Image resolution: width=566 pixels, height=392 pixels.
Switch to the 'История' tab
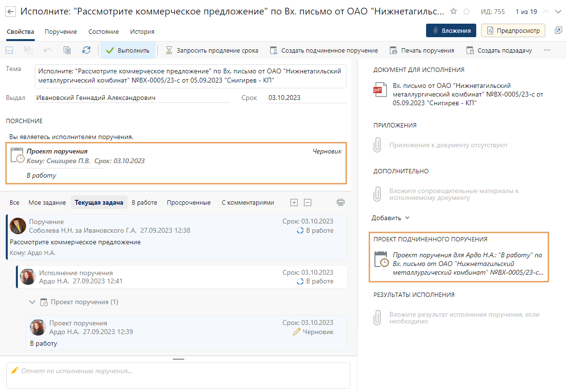tap(142, 31)
